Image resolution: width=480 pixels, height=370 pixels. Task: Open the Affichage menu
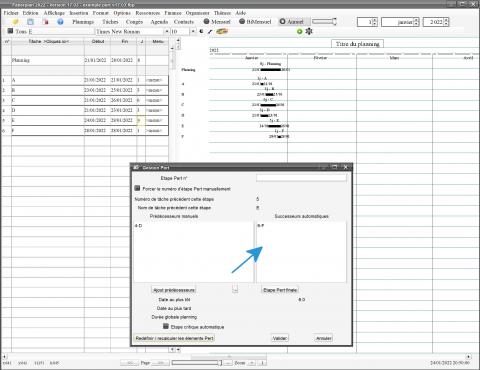pyautogui.click(x=54, y=13)
